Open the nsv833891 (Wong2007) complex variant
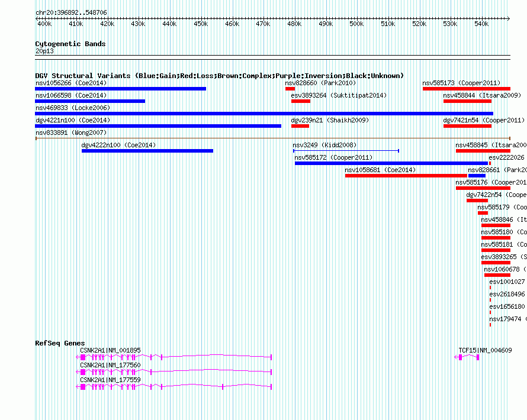The width and height of the screenshot is (527, 420). [x=273, y=138]
